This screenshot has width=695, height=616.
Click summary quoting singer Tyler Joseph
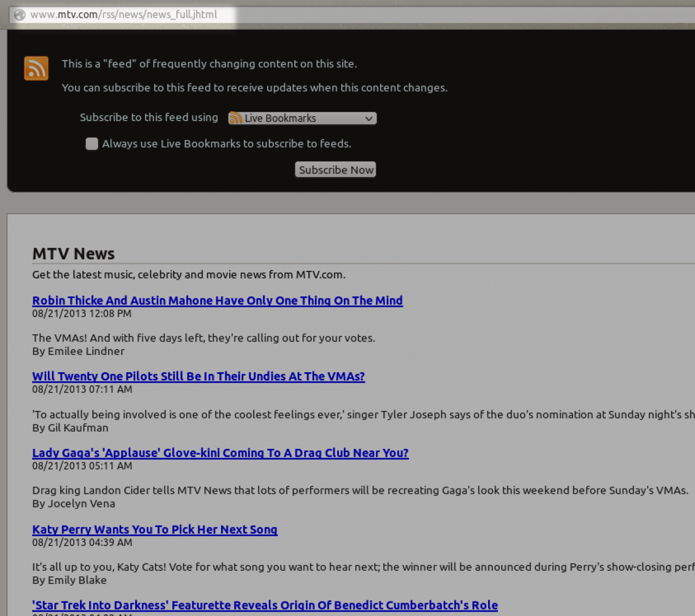point(363,415)
